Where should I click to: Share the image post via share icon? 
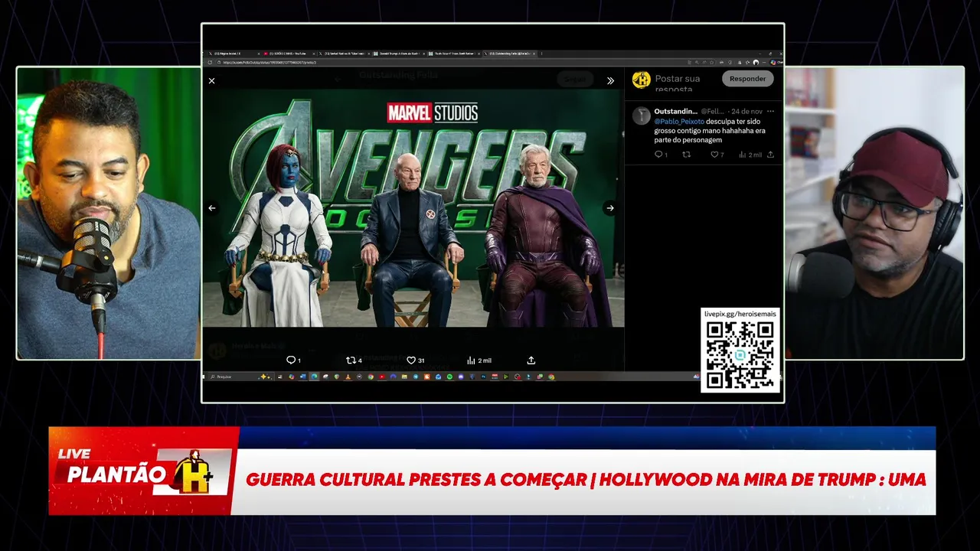(531, 360)
